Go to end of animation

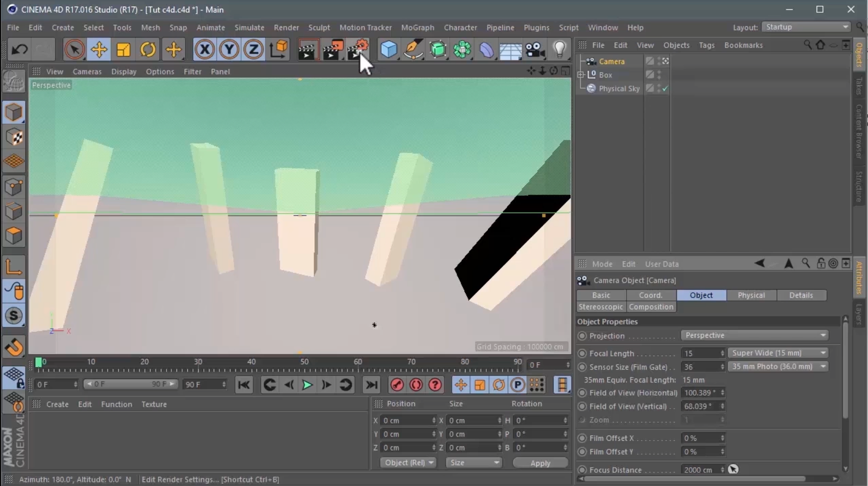(371, 385)
